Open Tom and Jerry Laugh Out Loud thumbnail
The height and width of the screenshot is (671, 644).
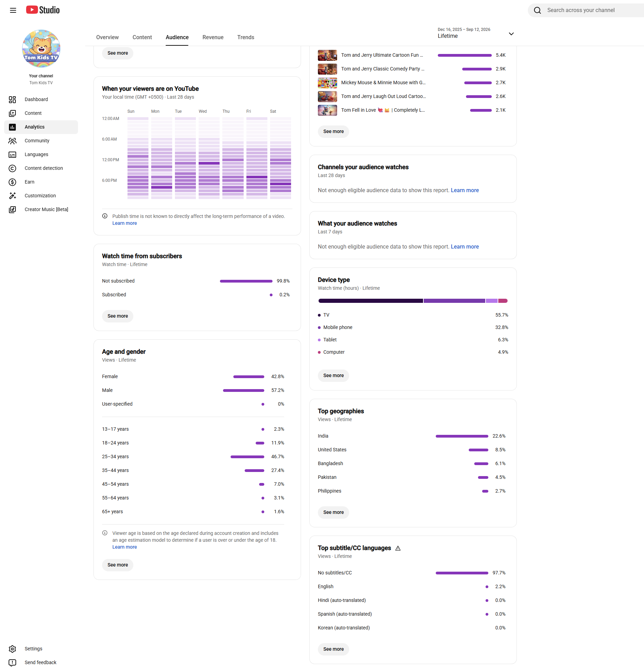pos(327,96)
